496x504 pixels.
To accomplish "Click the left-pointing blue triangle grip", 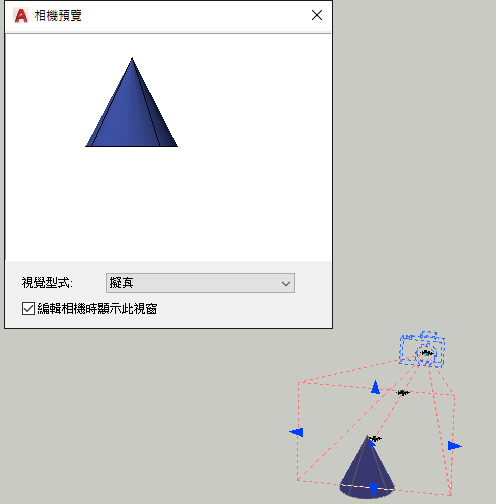I will tap(296, 432).
